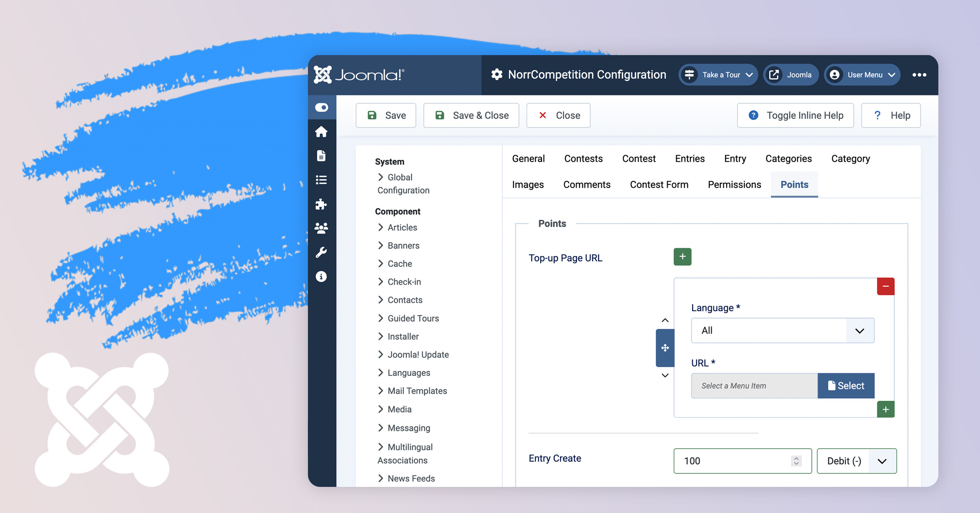Click the Entry Create label

555,459
